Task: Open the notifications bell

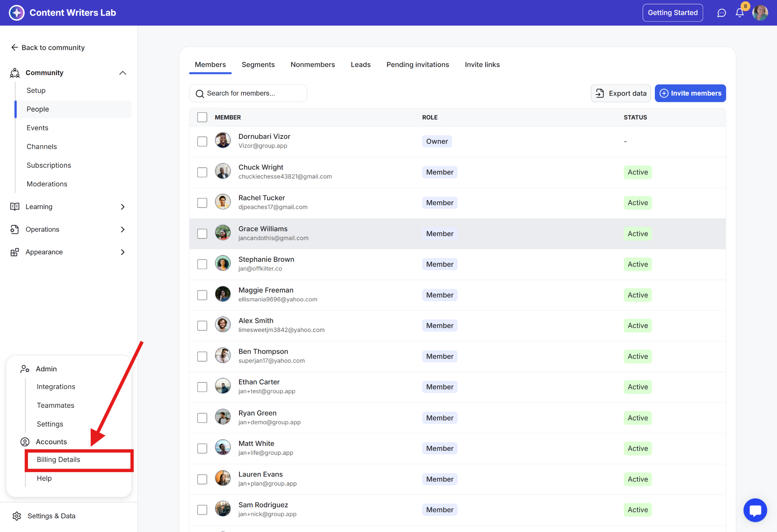Action: pyautogui.click(x=739, y=13)
